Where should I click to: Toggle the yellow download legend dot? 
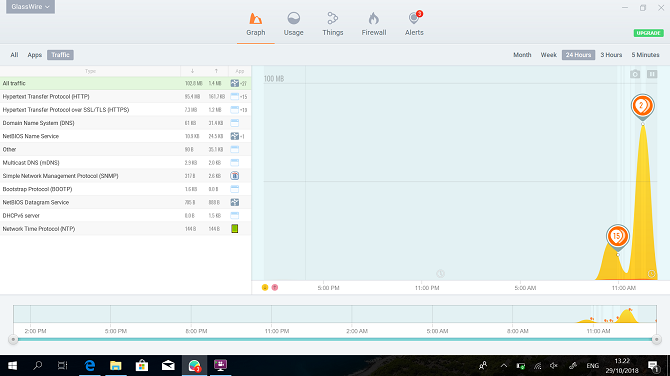[x=265, y=288]
